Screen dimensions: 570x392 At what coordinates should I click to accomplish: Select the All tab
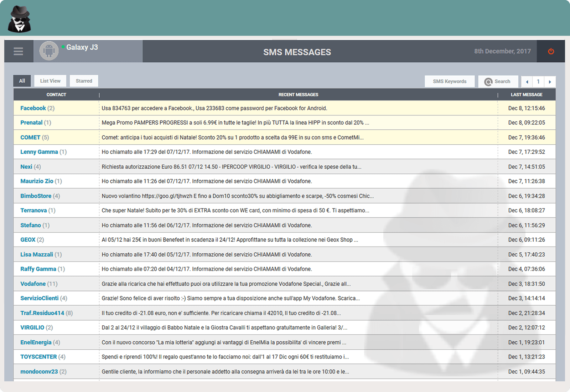pos(22,81)
